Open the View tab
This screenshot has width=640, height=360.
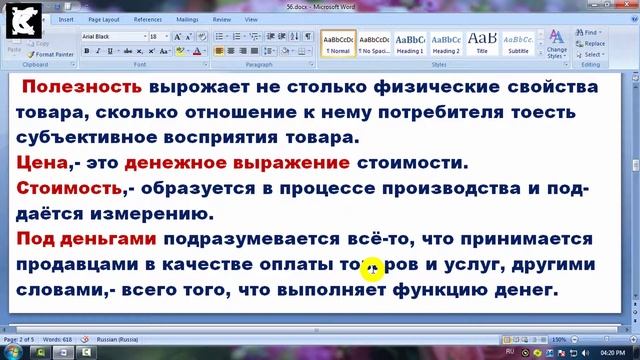(251, 19)
